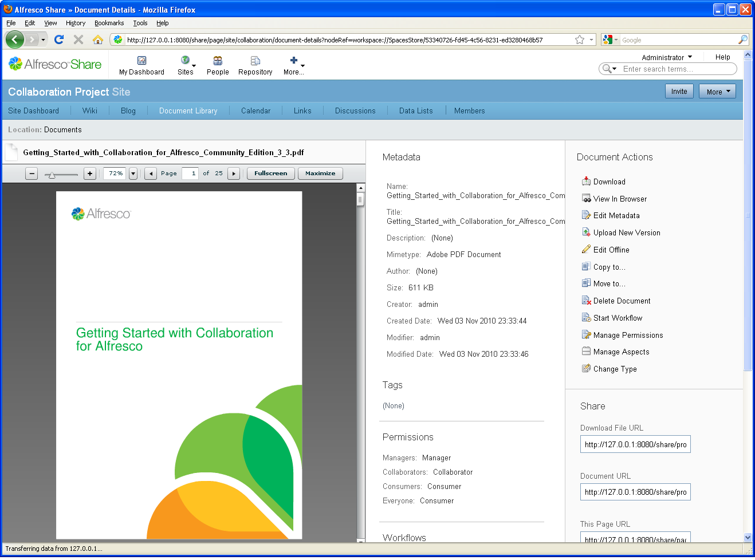Click the Move to... icon

pyautogui.click(x=586, y=283)
